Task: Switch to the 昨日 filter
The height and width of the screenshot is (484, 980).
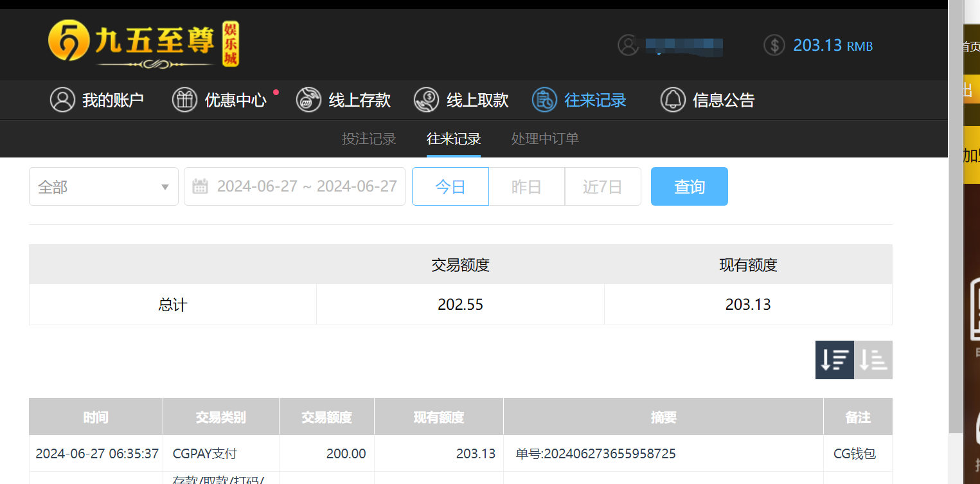Action: pyautogui.click(x=526, y=186)
